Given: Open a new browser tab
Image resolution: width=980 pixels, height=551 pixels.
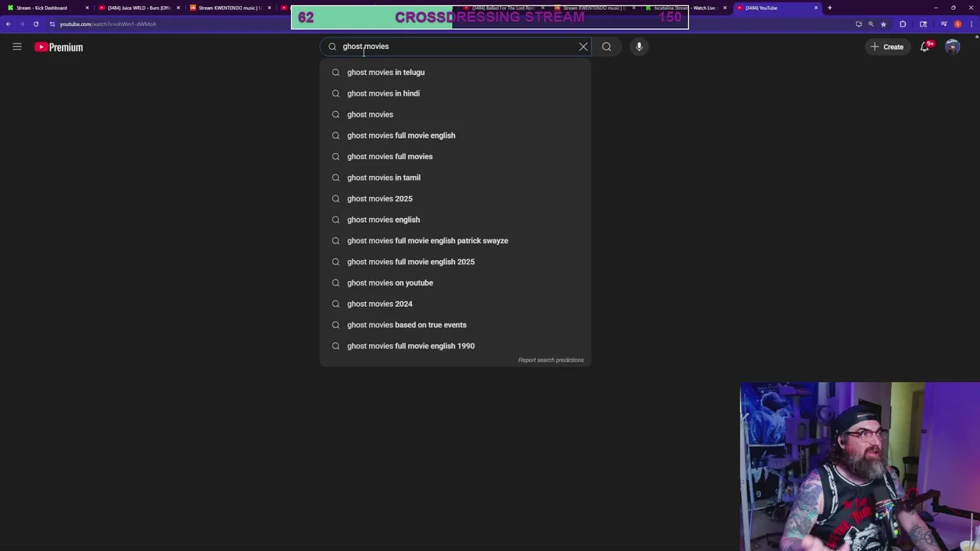Looking at the screenshot, I should pyautogui.click(x=830, y=8).
